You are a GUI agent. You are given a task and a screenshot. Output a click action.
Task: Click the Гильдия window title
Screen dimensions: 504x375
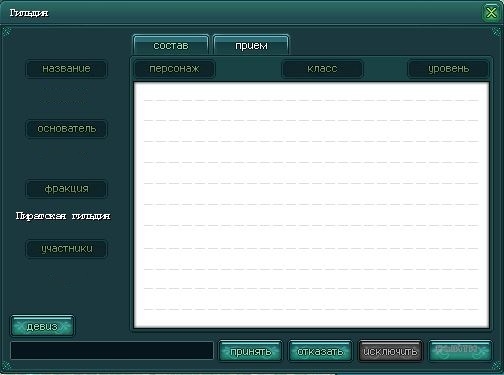pyautogui.click(x=29, y=13)
